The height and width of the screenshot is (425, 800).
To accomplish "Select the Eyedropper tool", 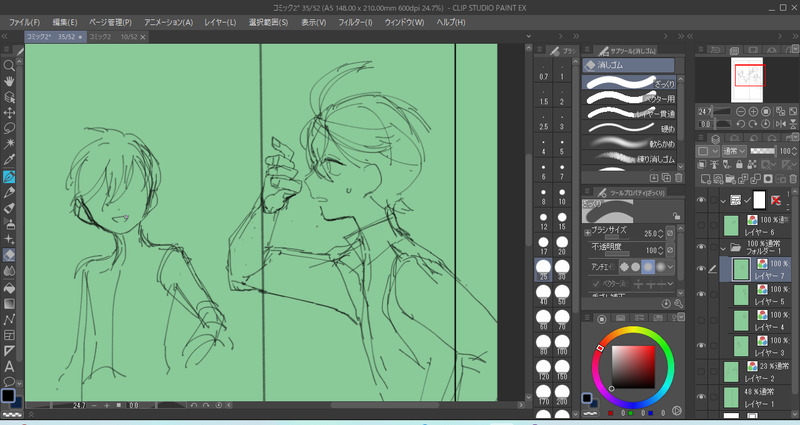I will coord(9,160).
